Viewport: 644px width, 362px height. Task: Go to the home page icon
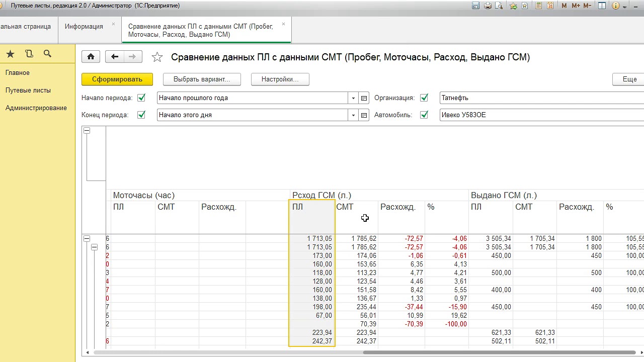point(91,57)
